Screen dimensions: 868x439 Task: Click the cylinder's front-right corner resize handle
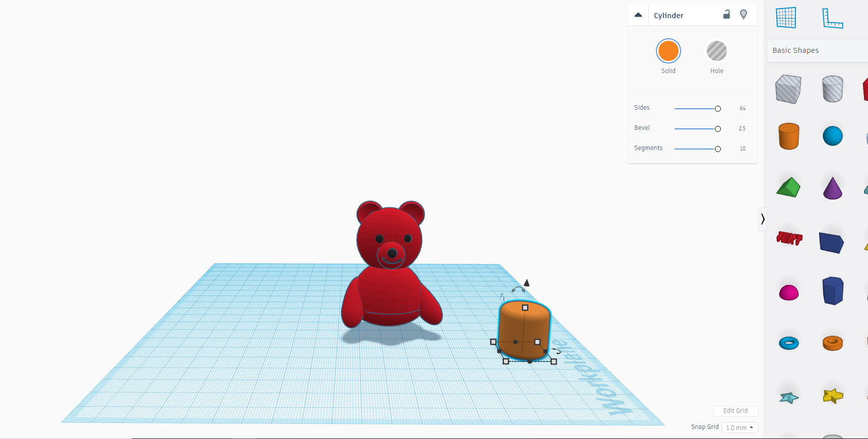coord(554,361)
